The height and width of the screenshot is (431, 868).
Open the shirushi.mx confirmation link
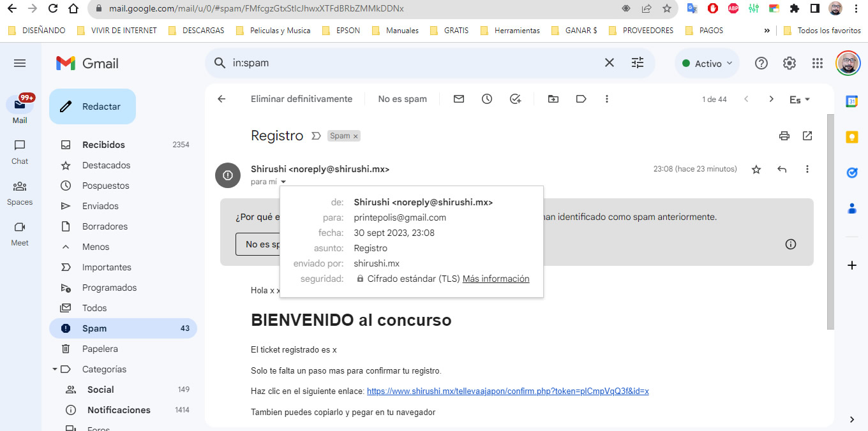pyautogui.click(x=507, y=391)
